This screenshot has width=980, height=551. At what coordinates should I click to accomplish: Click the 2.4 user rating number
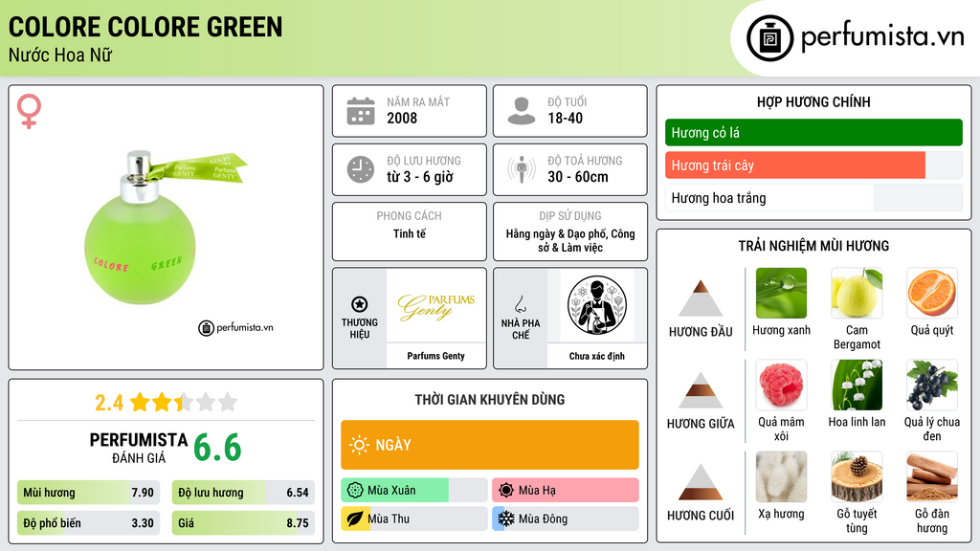click(x=109, y=403)
